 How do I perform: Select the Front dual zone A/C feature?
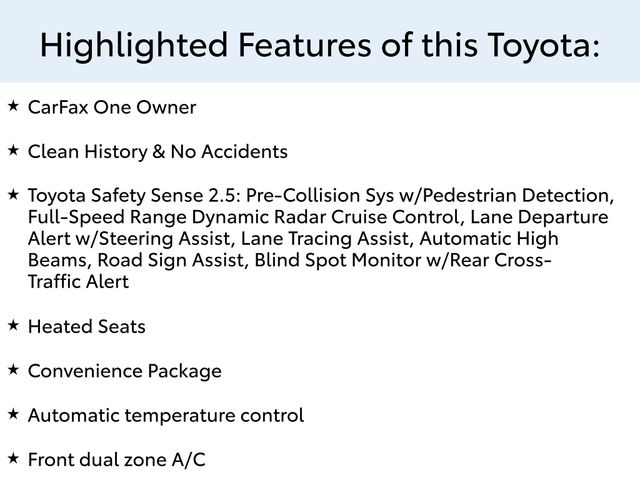point(117,459)
